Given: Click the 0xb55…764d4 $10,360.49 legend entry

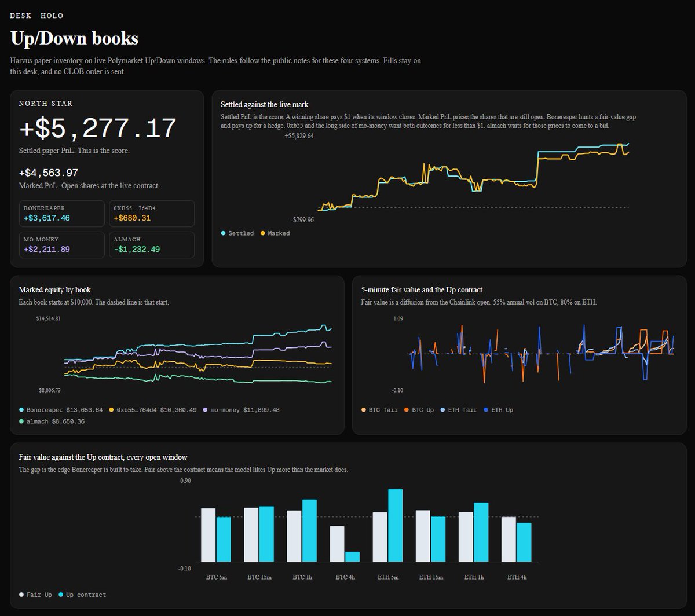Looking at the screenshot, I should tap(153, 410).
